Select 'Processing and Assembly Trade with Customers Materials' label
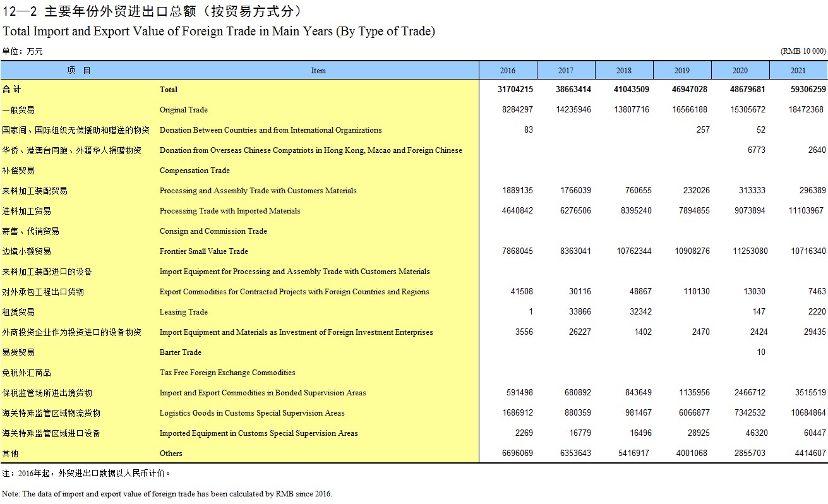The image size is (828, 504). click(x=258, y=191)
